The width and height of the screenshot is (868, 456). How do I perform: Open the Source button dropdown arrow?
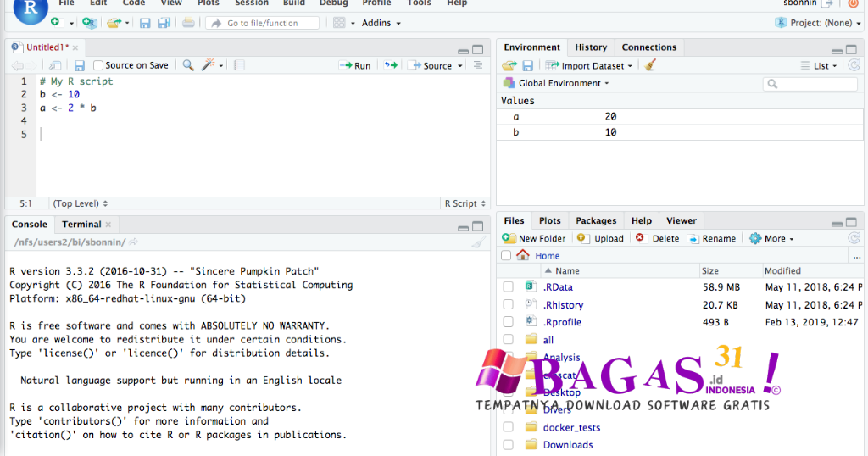(460, 66)
